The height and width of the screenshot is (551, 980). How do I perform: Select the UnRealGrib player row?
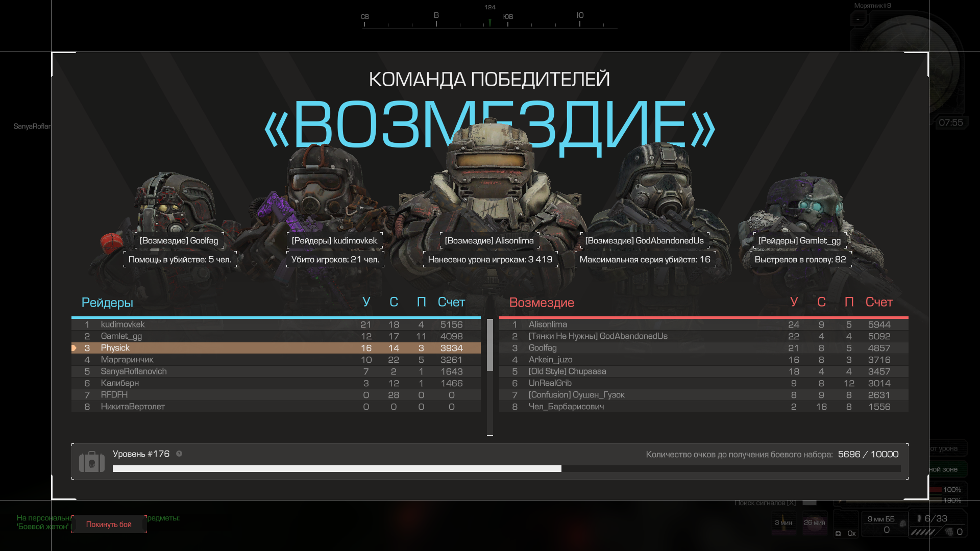[704, 383]
